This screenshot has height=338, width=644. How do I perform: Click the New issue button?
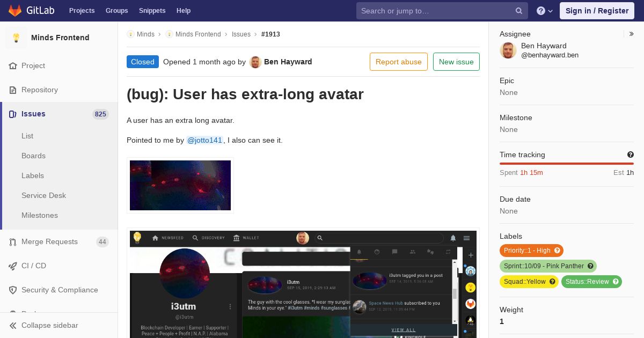[x=456, y=62]
